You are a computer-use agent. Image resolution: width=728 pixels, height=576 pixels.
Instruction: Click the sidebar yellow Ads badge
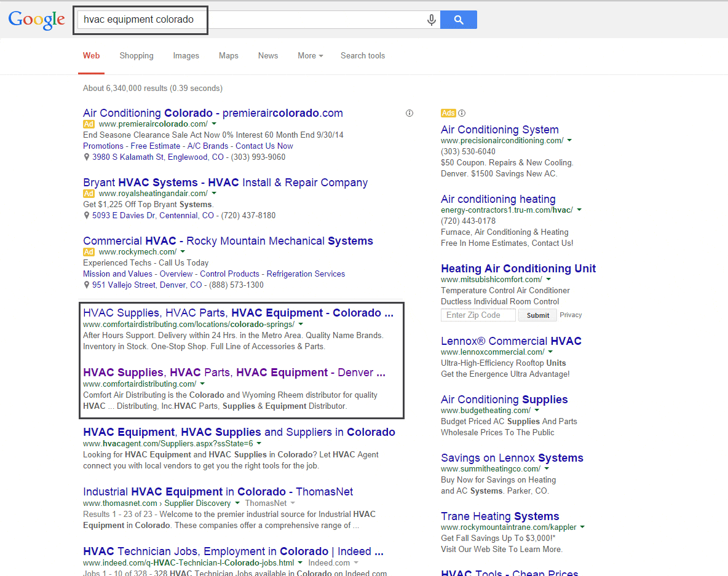tap(448, 113)
